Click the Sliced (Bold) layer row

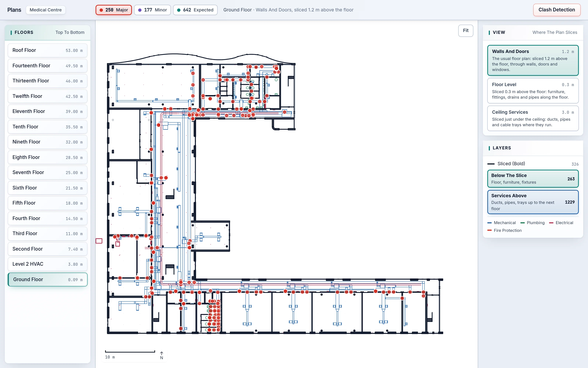[533, 164]
